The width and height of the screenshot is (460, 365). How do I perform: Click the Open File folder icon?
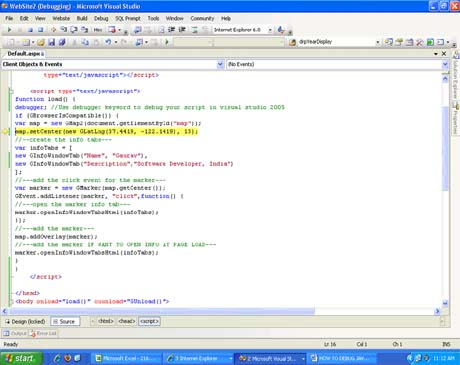click(x=41, y=42)
